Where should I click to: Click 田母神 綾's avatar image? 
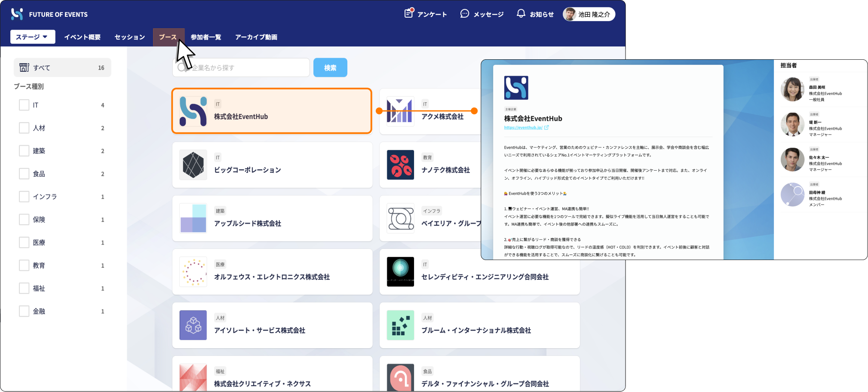tap(792, 195)
